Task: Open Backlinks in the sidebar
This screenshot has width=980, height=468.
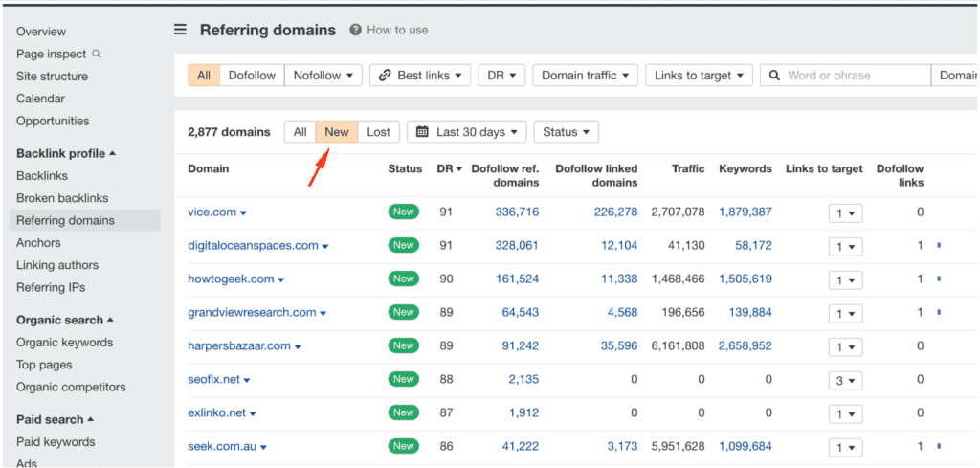Action: pos(42,175)
